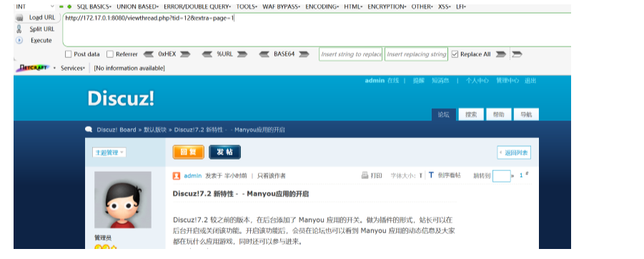Click the orange 回复 button
Viewport: 644px width, 259px height.
[189, 152]
